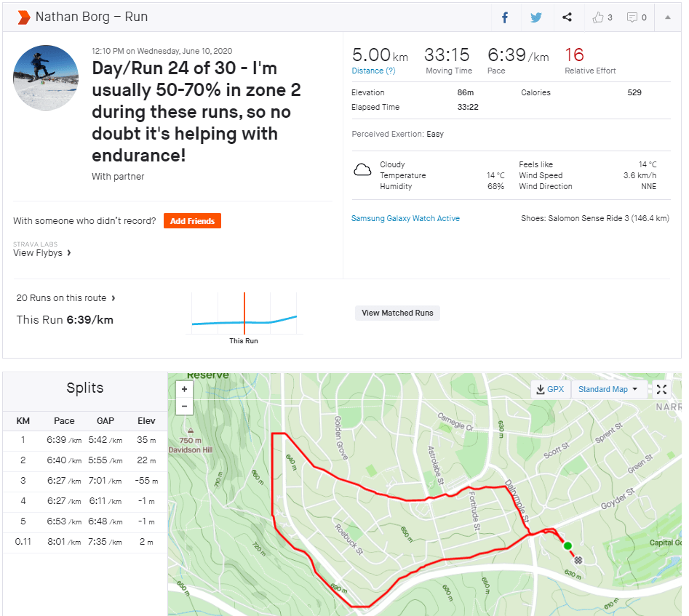Give kudos with the thumbs-up icon
This screenshot has width=689, height=616.
(x=602, y=17)
